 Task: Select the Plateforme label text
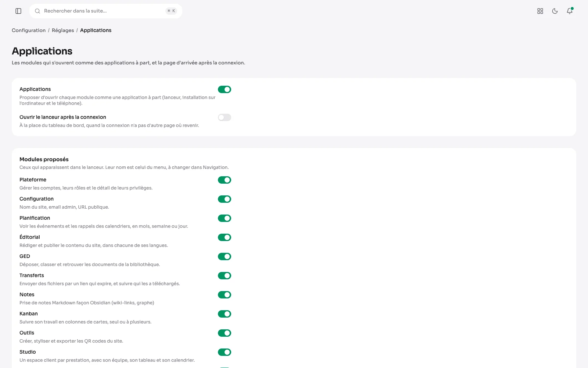click(x=33, y=180)
